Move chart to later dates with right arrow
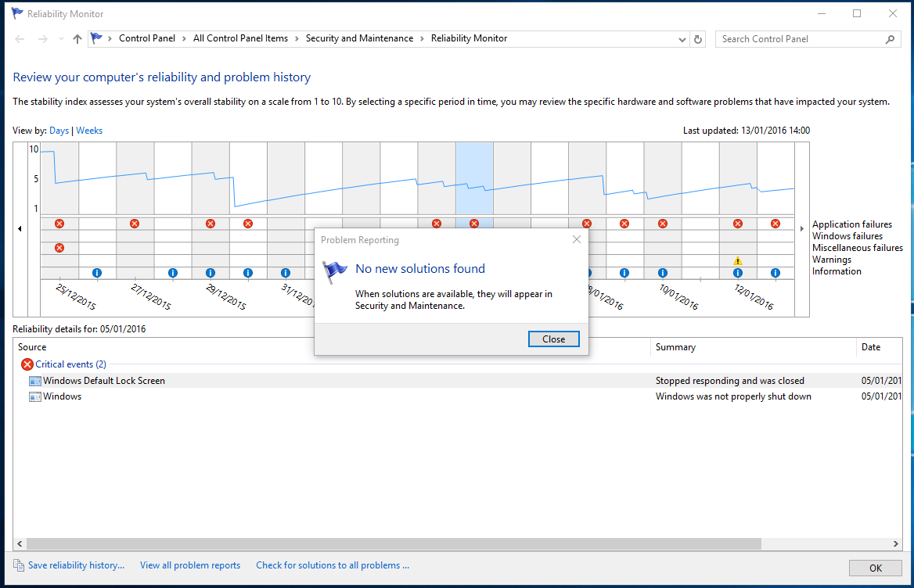The height and width of the screenshot is (588, 914). coord(802,229)
